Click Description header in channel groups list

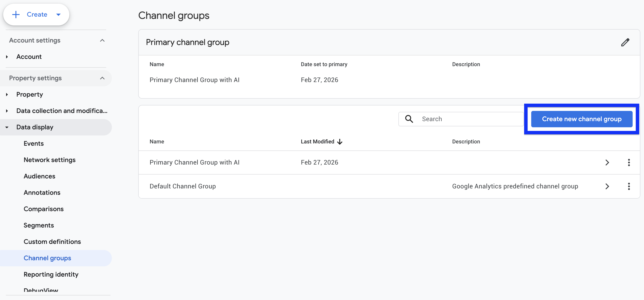coord(466,142)
